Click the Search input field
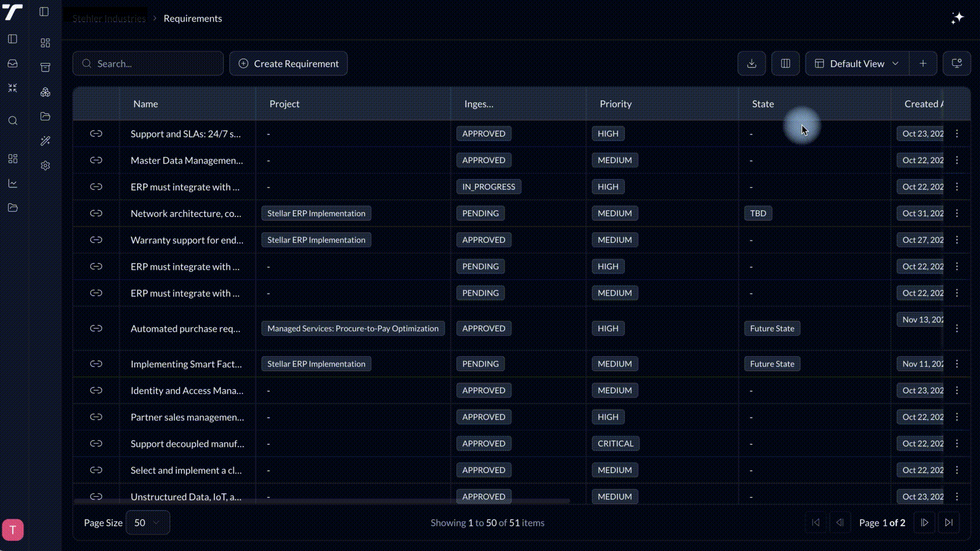Screen dimensions: 980x551 click(x=148, y=64)
